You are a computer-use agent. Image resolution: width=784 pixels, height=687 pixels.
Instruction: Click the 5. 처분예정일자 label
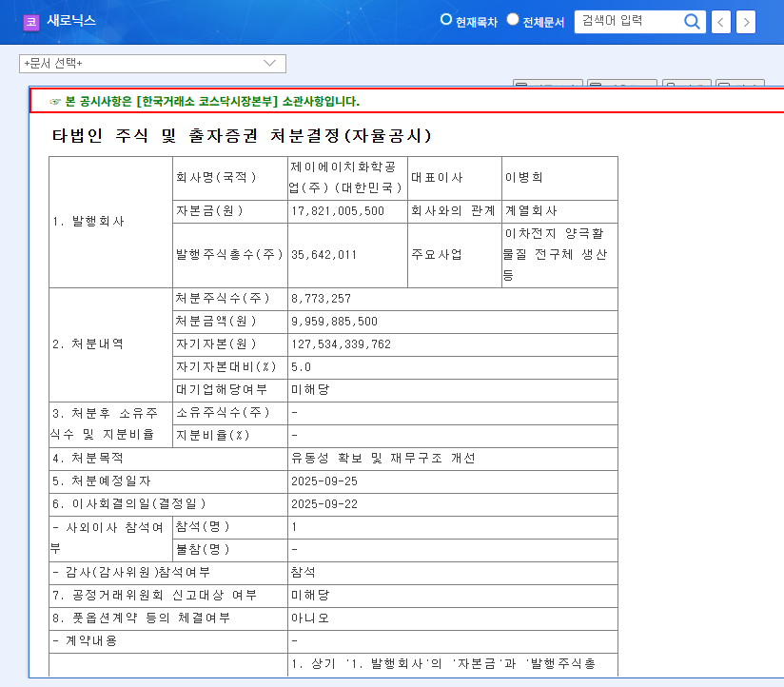coord(102,481)
